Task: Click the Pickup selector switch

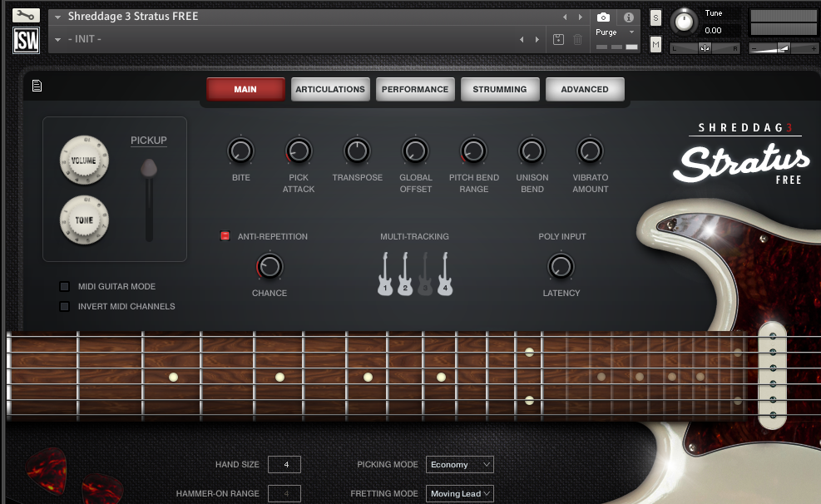Action: (149, 170)
